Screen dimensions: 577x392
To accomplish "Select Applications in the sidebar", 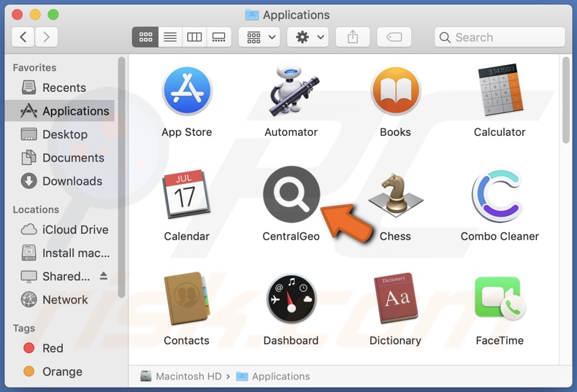I will click(x=61, y=111).
